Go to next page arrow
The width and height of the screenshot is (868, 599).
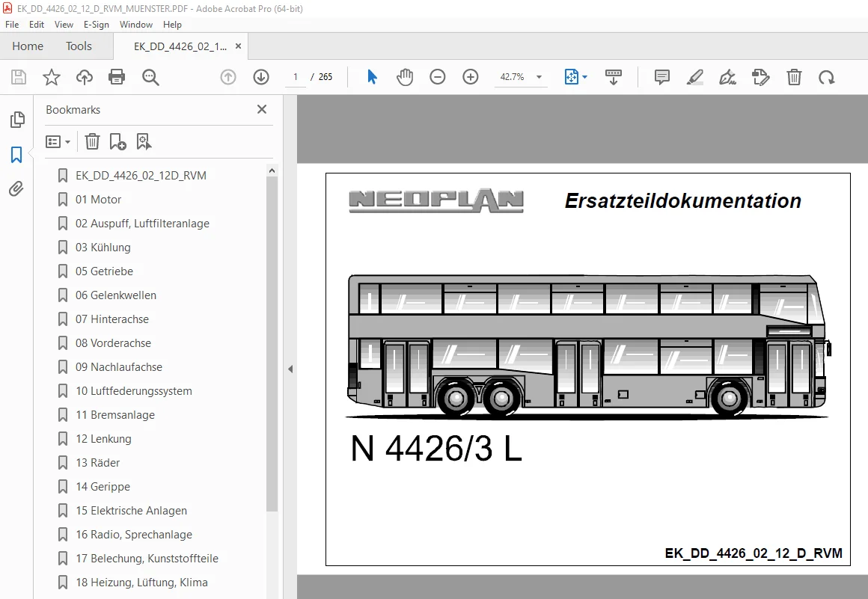[260, 77]
